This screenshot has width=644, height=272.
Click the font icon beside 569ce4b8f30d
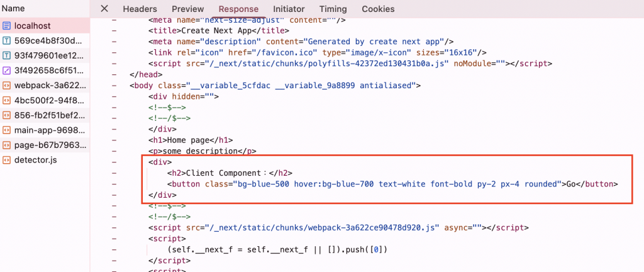(6, 41)
